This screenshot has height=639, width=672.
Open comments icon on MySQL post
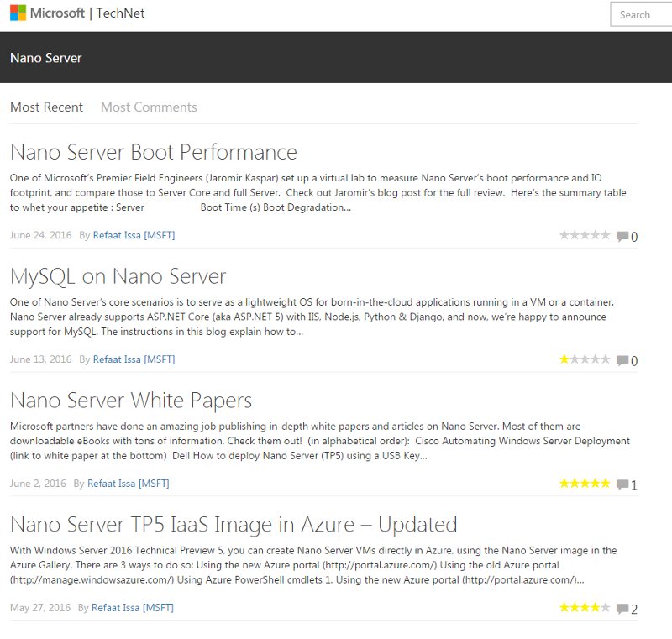point(622,360)
